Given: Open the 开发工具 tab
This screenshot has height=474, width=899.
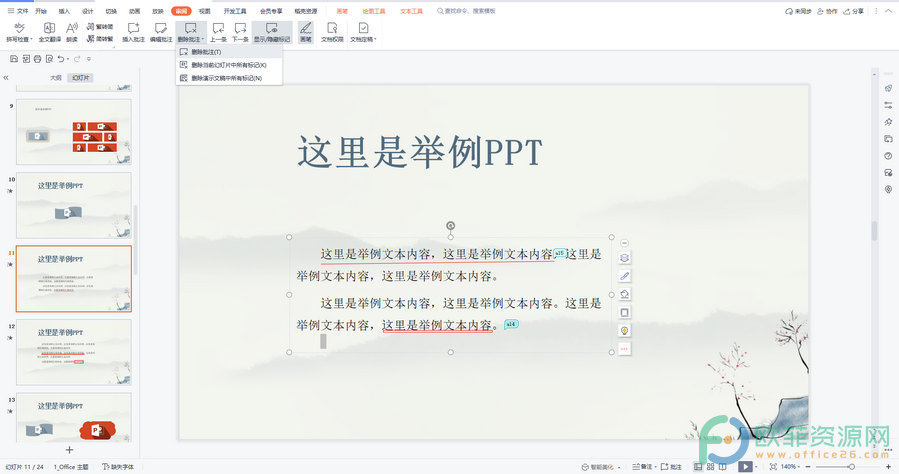Looking at the screenshot, I should [x=235, y=11].
